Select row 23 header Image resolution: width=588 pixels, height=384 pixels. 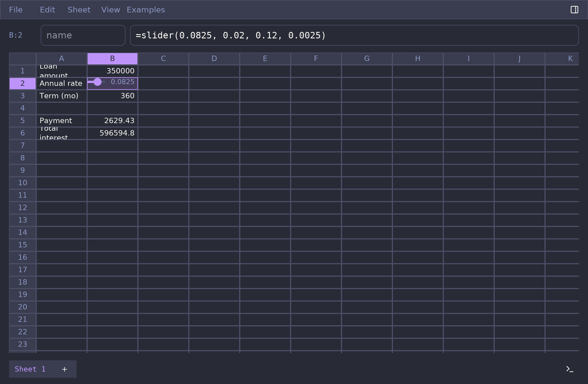tap(23, 344)
